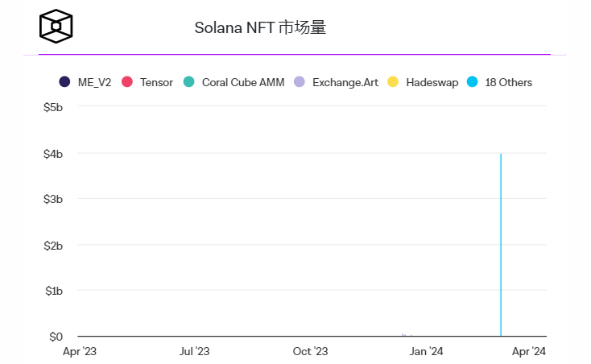Click the dark navy ME_V2 dot
591x364 pixels.
pos(64,82)
